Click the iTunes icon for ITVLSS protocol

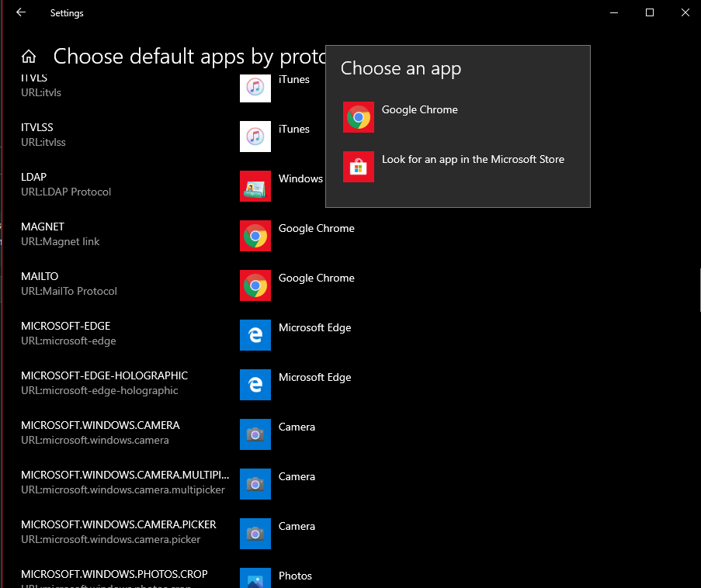(255, 137)
